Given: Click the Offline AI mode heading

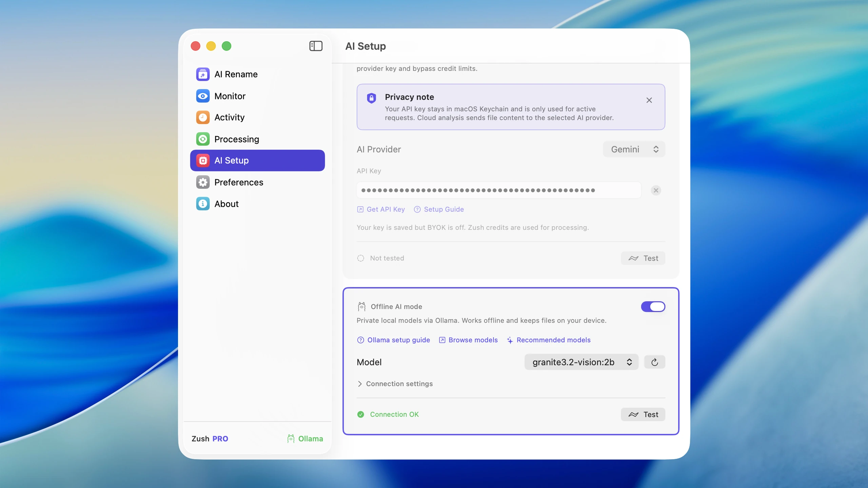Looking at the screenshot, I should 396,307.
